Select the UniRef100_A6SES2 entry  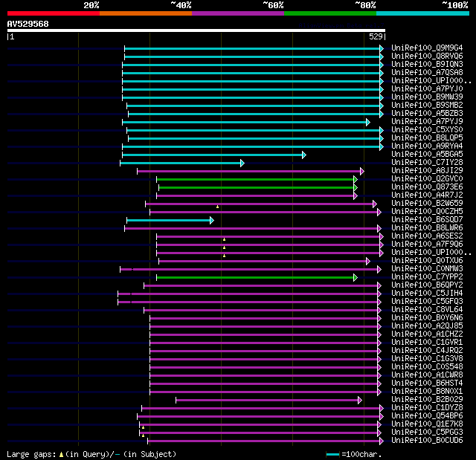point(427,236)
